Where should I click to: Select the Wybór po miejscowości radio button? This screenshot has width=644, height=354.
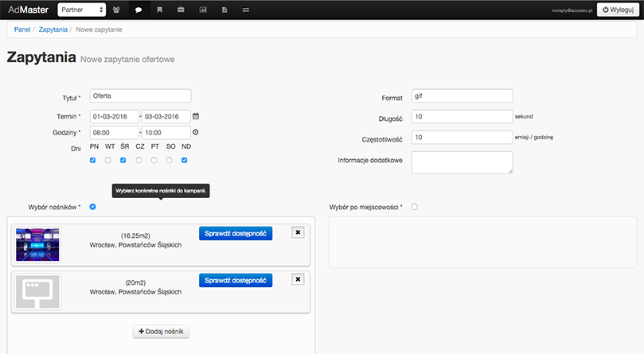415,207
